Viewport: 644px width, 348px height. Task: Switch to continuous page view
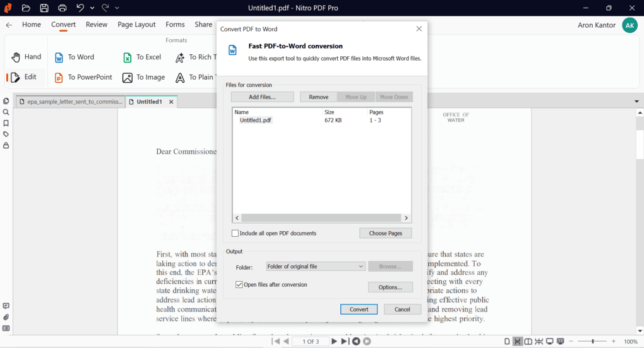pos(518,342)
